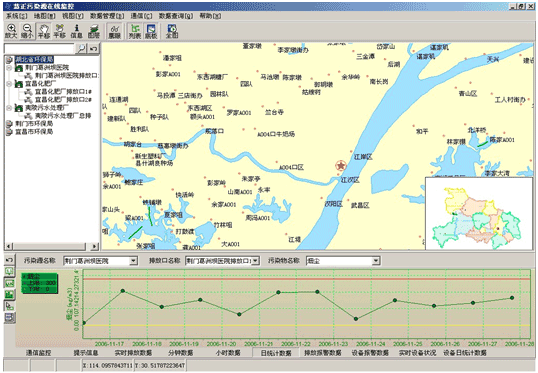
Task: Collapse the 宜昌化肥厂 tree node
Action: point(9,84)
